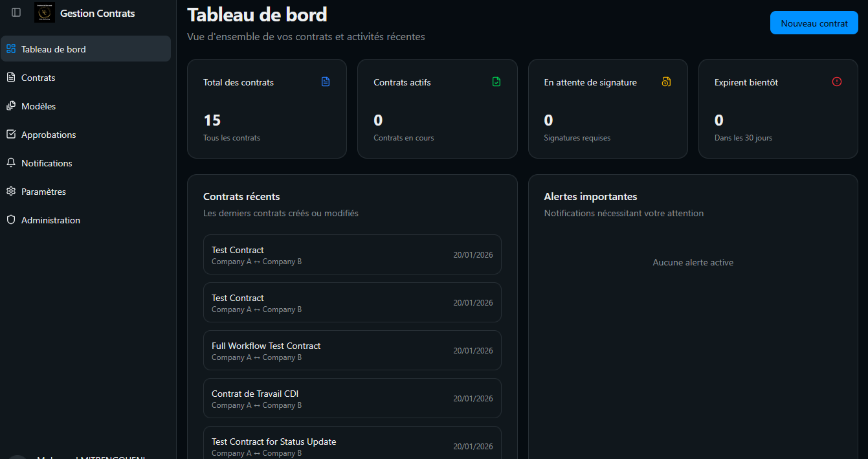Open the Full Workflow Test Contract entry
868x459 pixels.
[x=352, y=350]
